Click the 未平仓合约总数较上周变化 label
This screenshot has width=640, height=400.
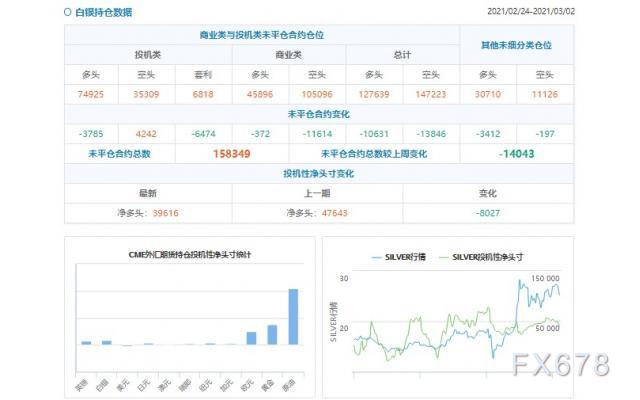tap(374, 154)
